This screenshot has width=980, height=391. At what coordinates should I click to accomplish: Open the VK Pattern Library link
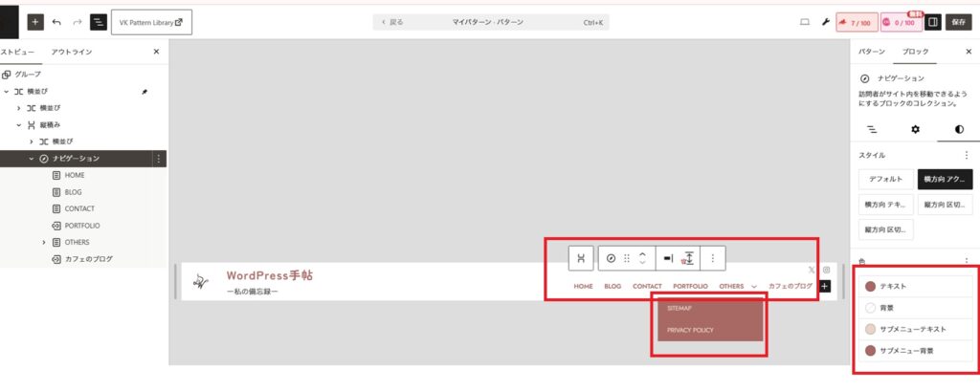pyautogui.click(x=151, y=22)
